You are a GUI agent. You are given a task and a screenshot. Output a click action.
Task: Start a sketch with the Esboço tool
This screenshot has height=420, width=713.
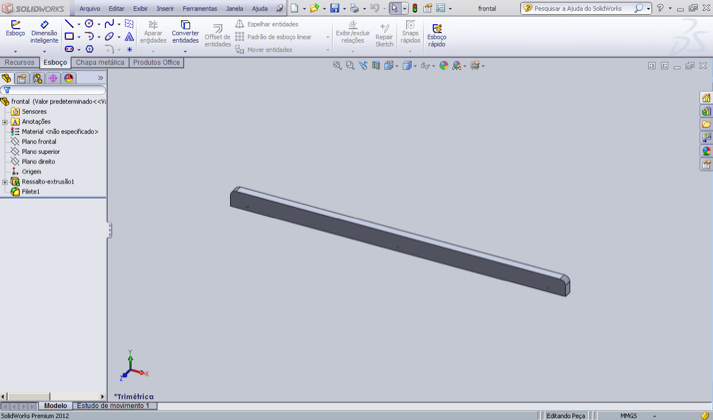pyautogui.click(x=15, y=28)
